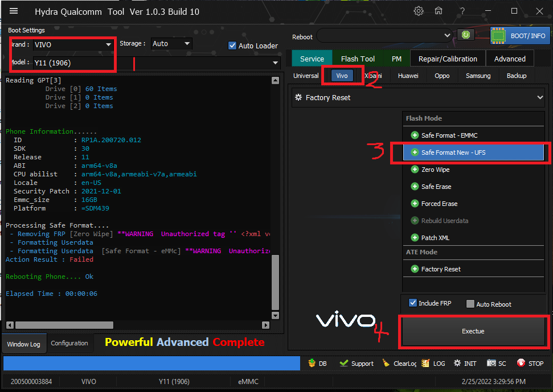Open Model dropdown arrow

point(275,63)
